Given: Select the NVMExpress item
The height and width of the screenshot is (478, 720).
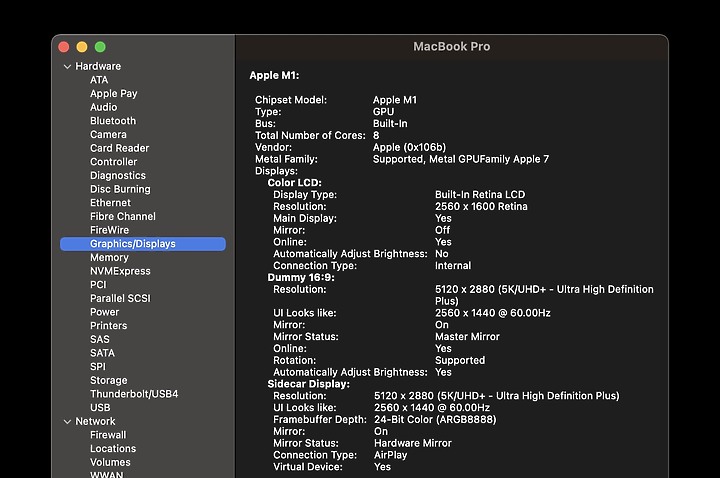Looking at the screenshot, I should click(x=120, y=271).
